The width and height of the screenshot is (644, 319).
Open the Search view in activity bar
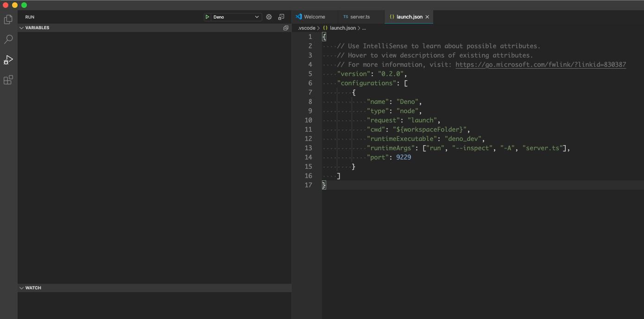[x=8, y=39]
